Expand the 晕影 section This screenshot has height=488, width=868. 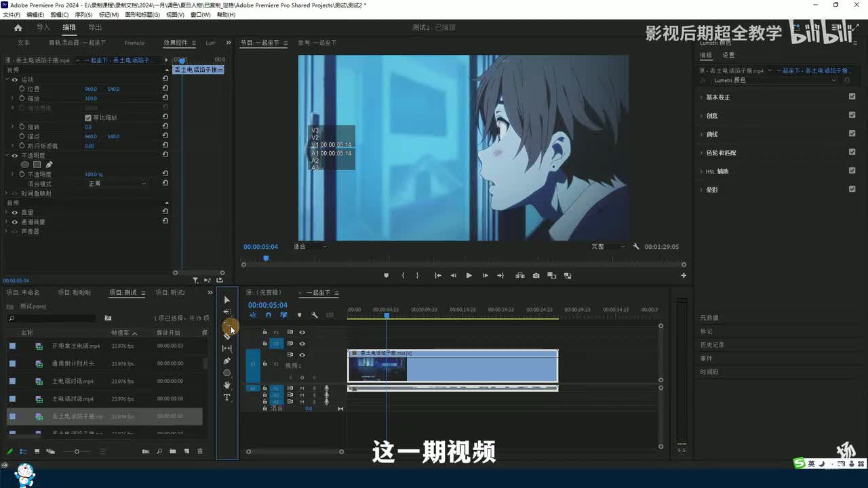tap(701, 190)
